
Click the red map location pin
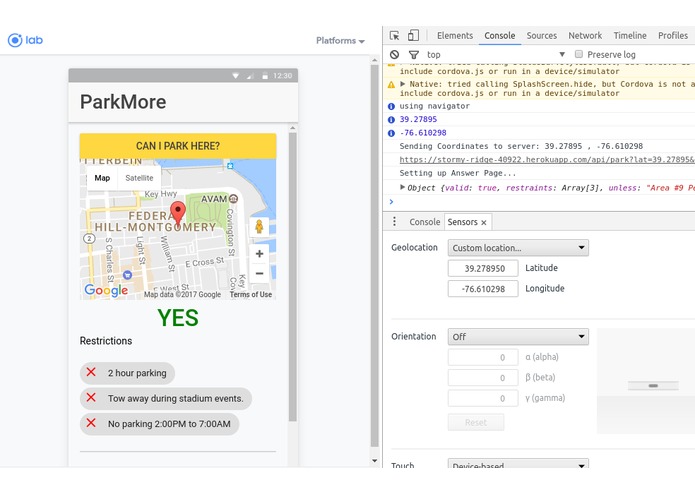coord(178,213)
